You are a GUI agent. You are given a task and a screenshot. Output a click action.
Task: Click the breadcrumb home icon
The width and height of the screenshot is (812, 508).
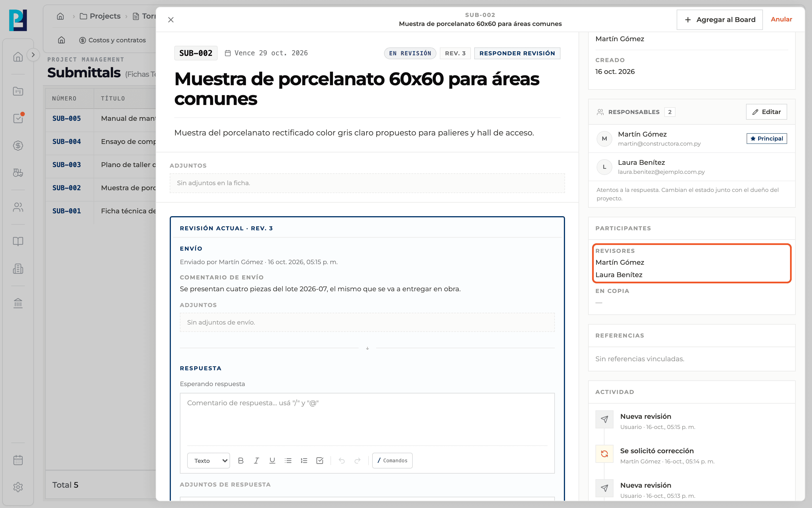pos(60,16)
